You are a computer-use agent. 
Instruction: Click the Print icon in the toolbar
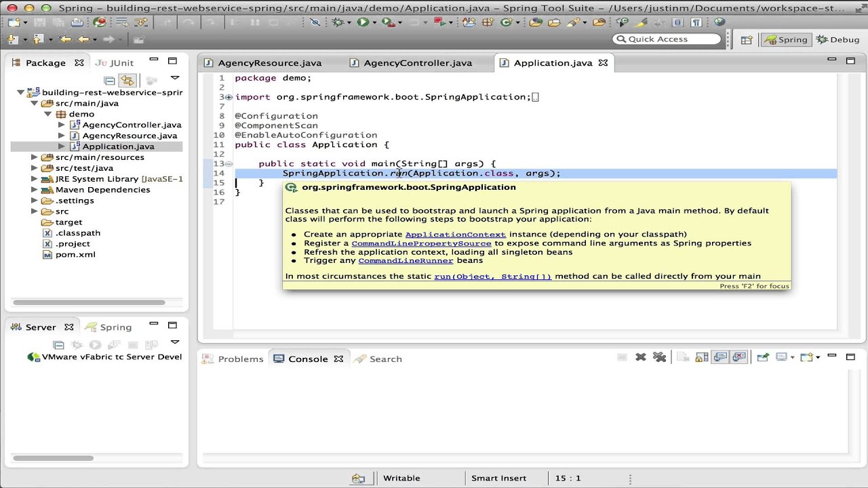(77, 22)
